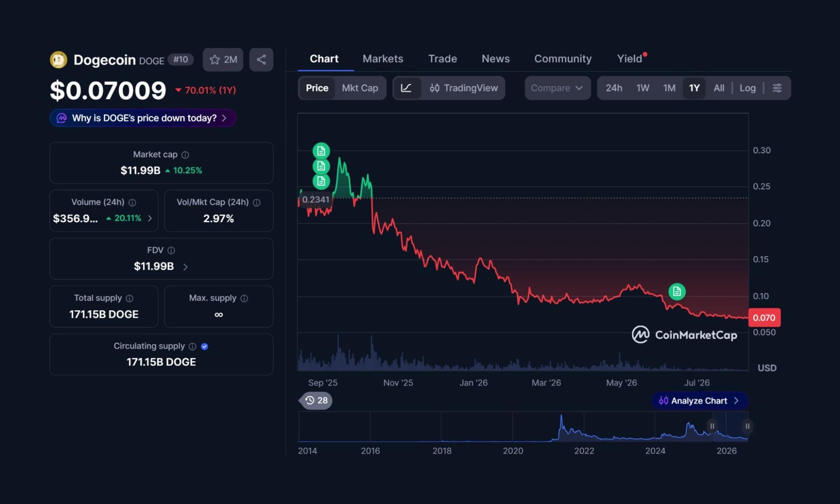
Task: Click the $0.07009 price text
Action: [108, 90]
